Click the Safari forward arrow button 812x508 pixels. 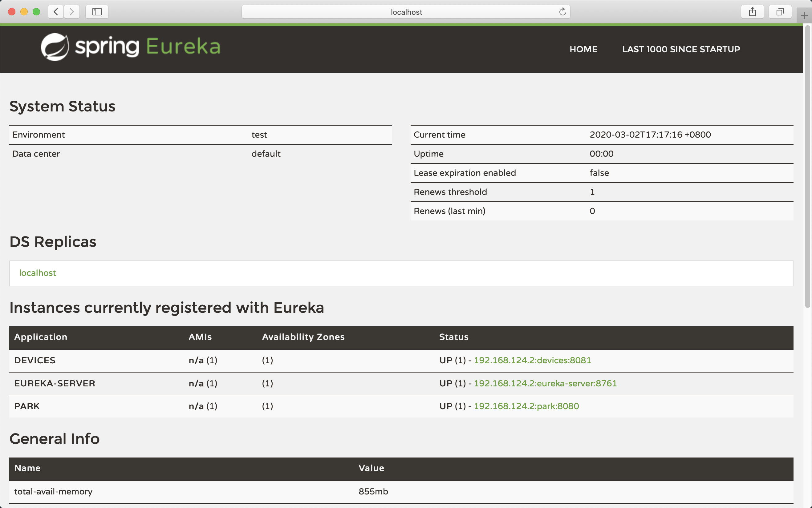(71, 12)
